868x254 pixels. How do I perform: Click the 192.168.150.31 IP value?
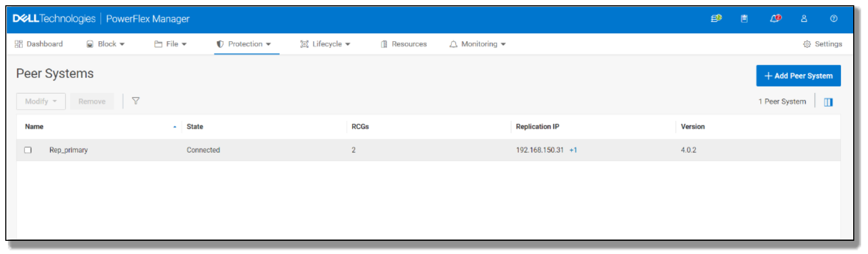[x=540, y=150]
